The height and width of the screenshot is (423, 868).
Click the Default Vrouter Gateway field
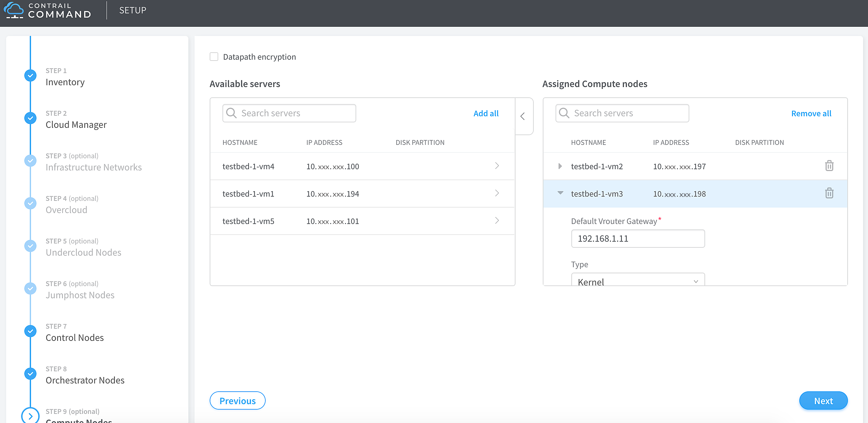click(638, 239)
